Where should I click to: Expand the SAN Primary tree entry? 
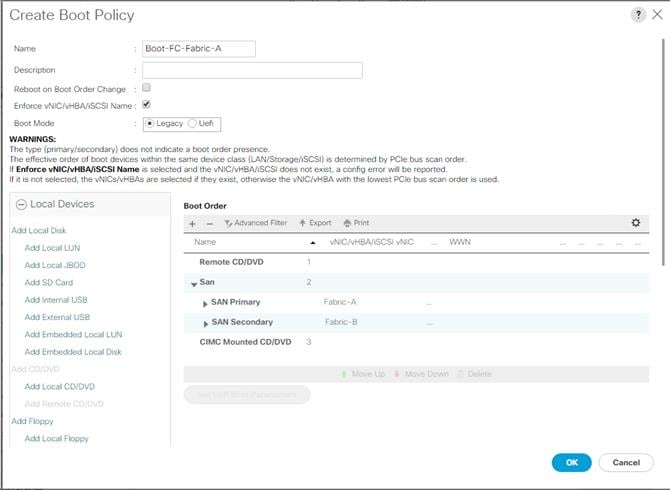[205, 304]
